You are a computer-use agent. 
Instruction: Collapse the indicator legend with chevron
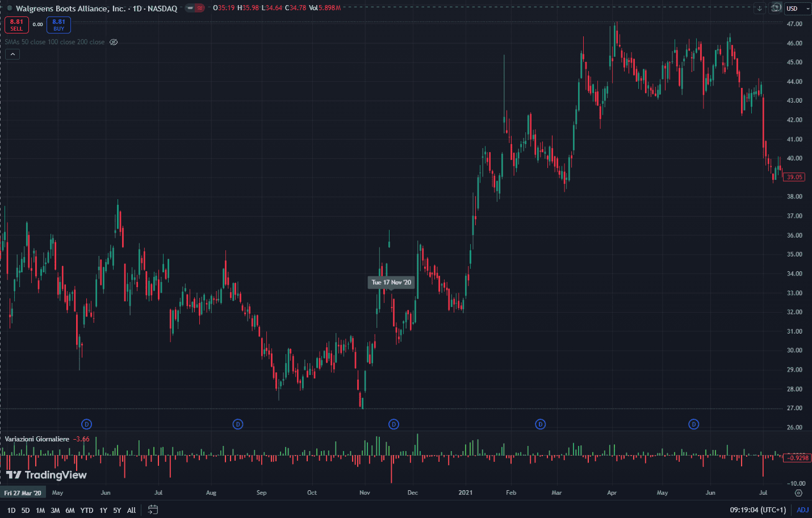(x=12, y=54)
